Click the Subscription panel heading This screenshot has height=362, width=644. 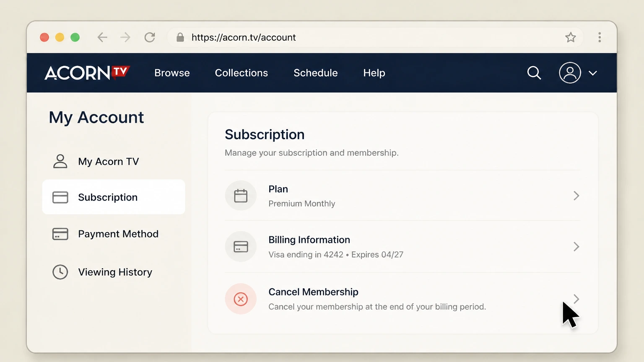[265, 134]
